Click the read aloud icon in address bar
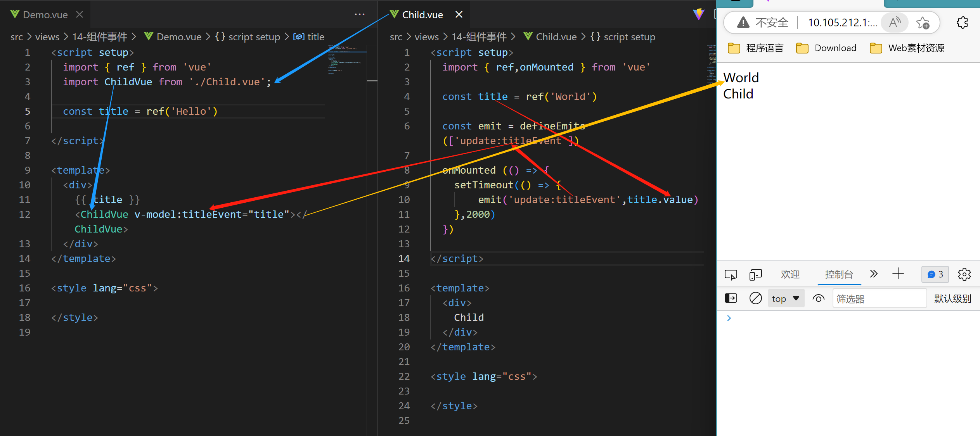 click(x=895, y=23)
